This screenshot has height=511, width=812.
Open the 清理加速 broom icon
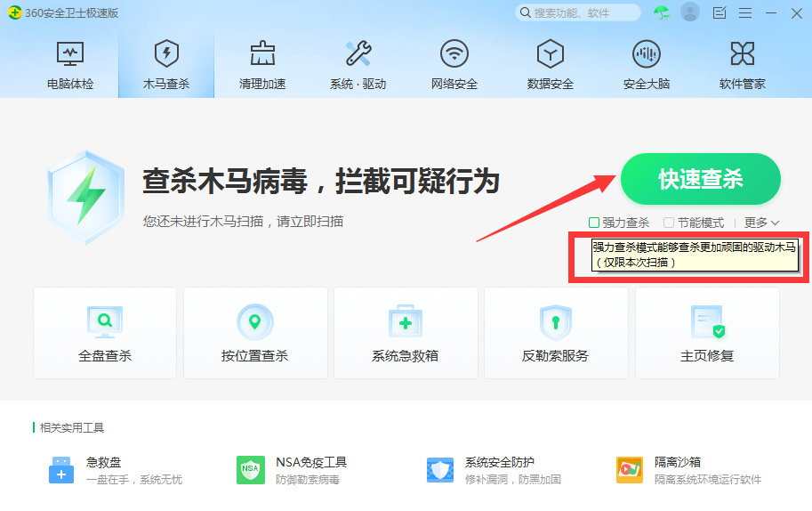[262, 53]
